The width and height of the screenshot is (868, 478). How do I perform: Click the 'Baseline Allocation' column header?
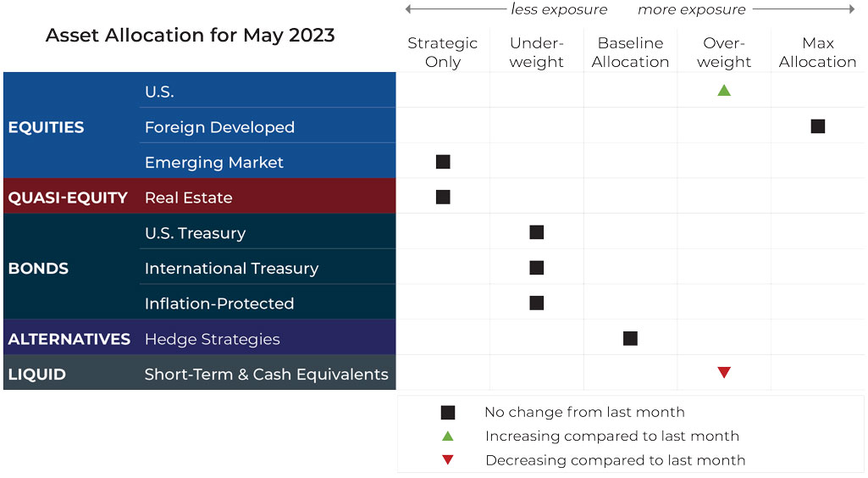pyautogui.click(x=630, y=52)
